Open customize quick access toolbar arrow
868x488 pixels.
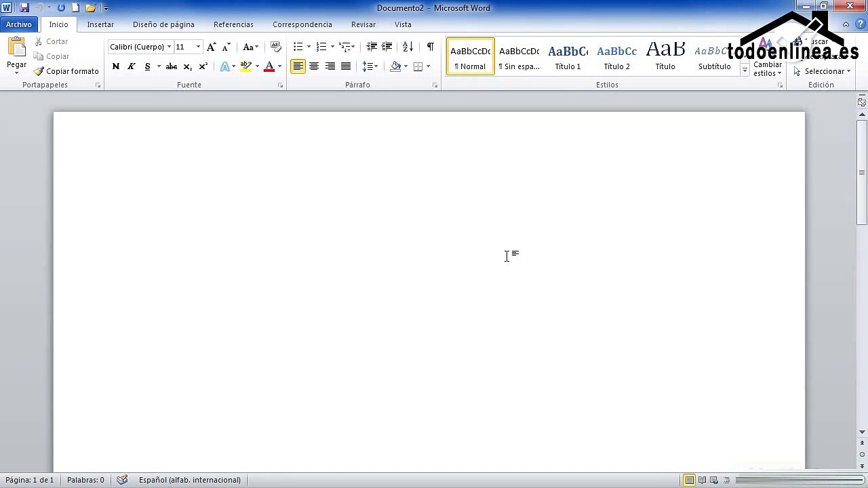(x=106, y=8)
